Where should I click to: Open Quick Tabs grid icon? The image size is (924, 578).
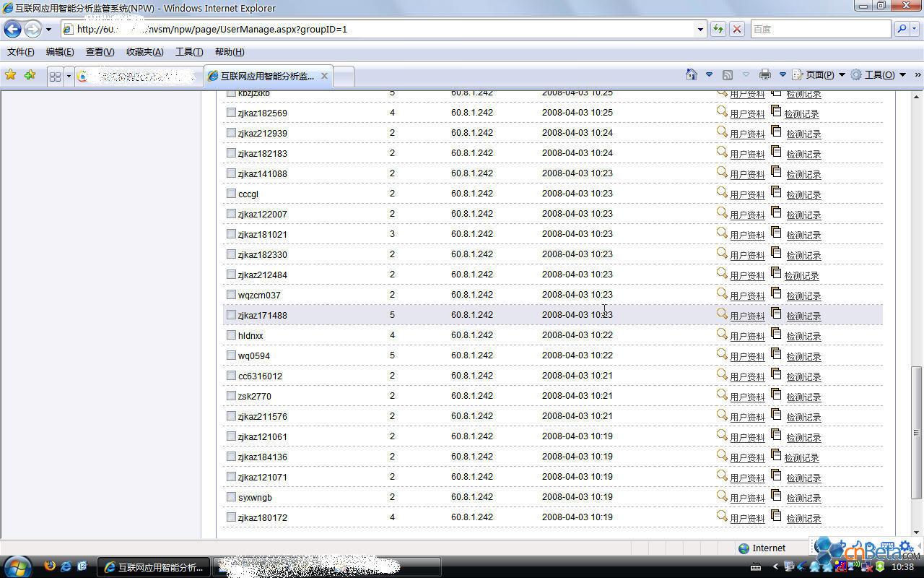click(x=55, y=76)
